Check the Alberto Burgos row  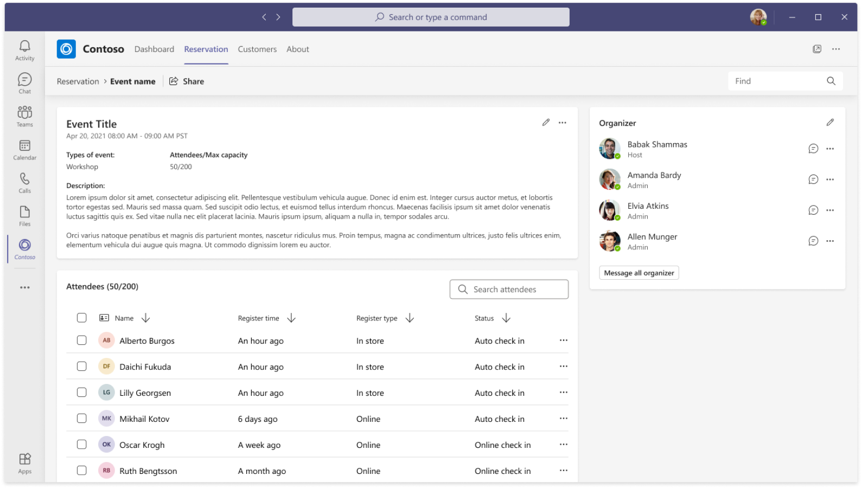pos(81,341)
